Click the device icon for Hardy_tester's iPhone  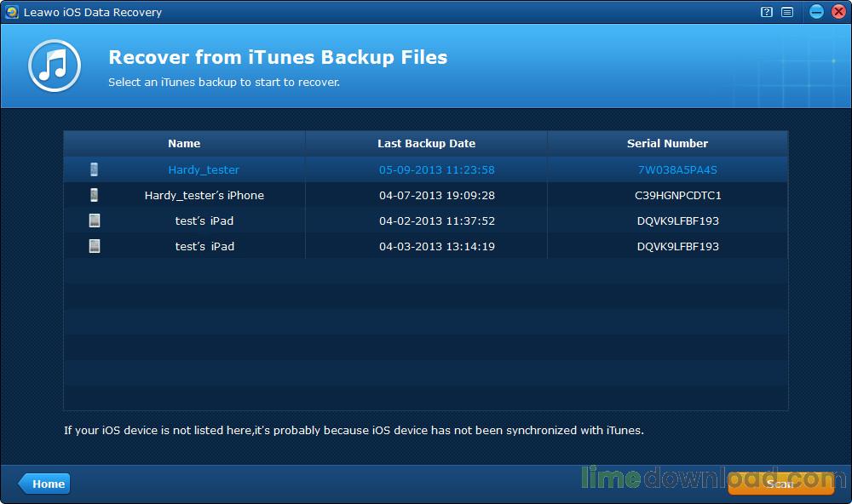point(94,195)
